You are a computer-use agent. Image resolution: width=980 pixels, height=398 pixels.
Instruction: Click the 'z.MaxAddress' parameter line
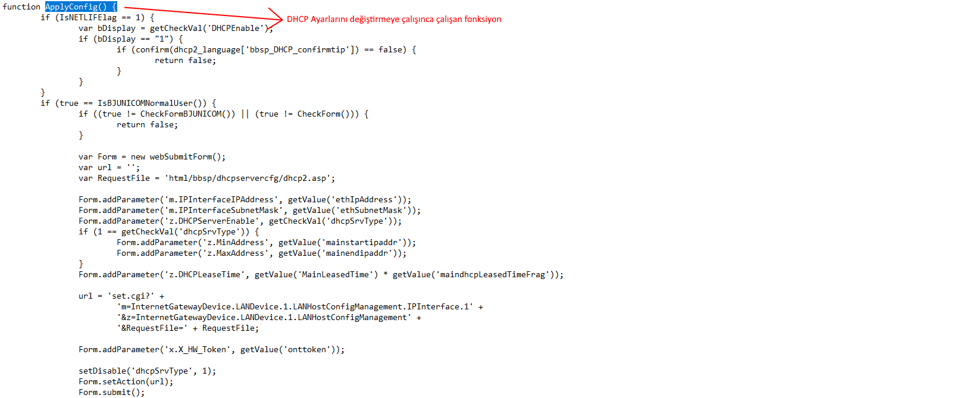click(x=261, y=253)
